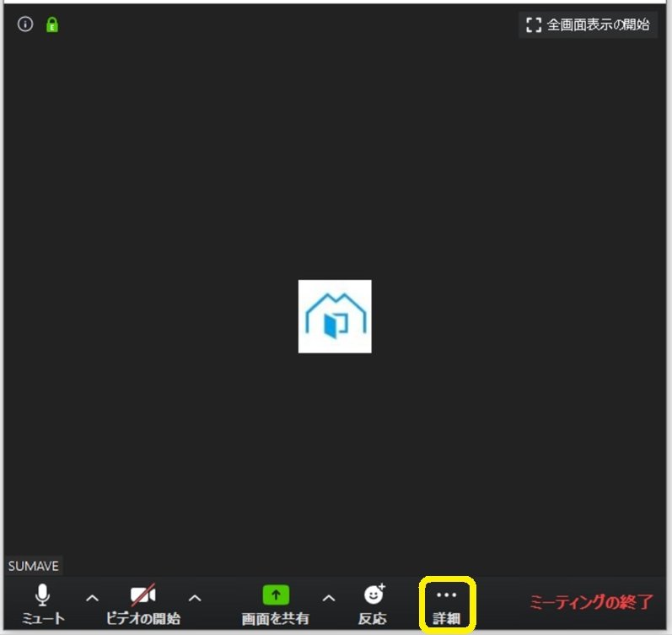
Task: Start full screen with 全画面表示の開始
Action: tap(588, 24)
